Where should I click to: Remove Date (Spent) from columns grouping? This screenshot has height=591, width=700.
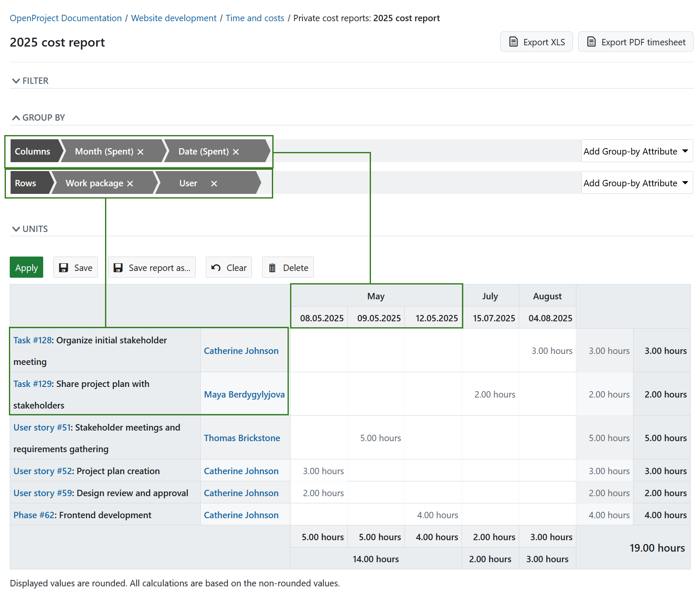pos(236,151)
